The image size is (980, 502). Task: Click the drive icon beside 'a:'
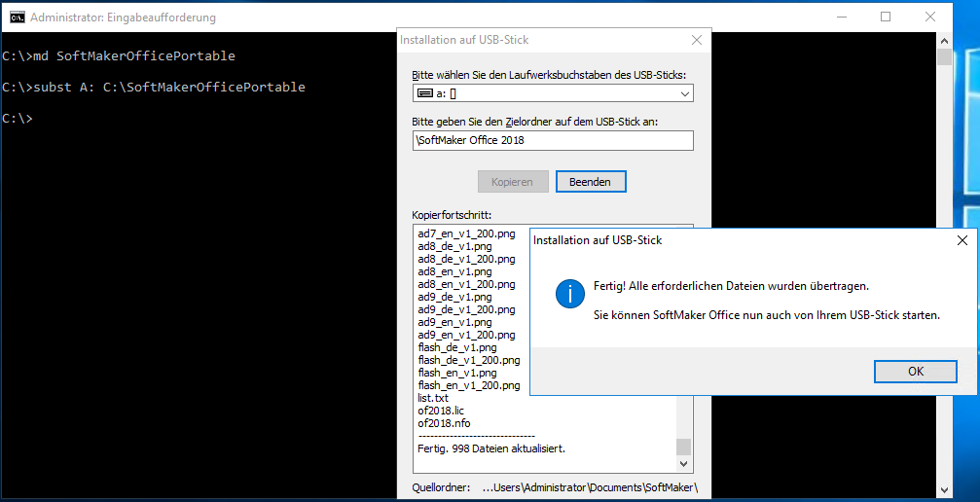[x=425, y=93]
